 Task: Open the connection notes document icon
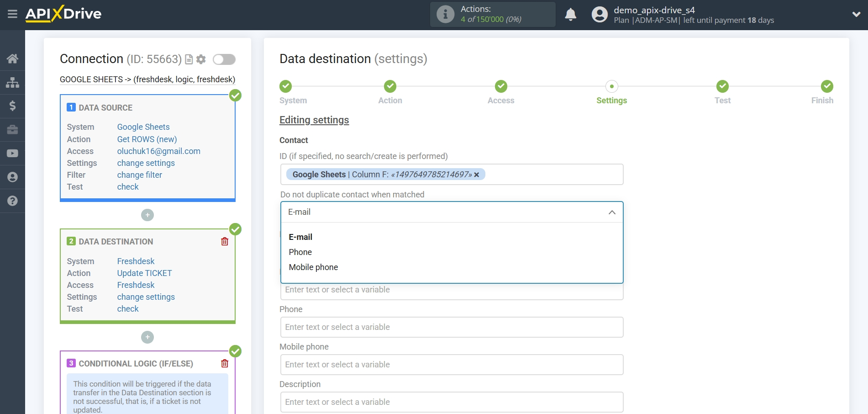189,59
